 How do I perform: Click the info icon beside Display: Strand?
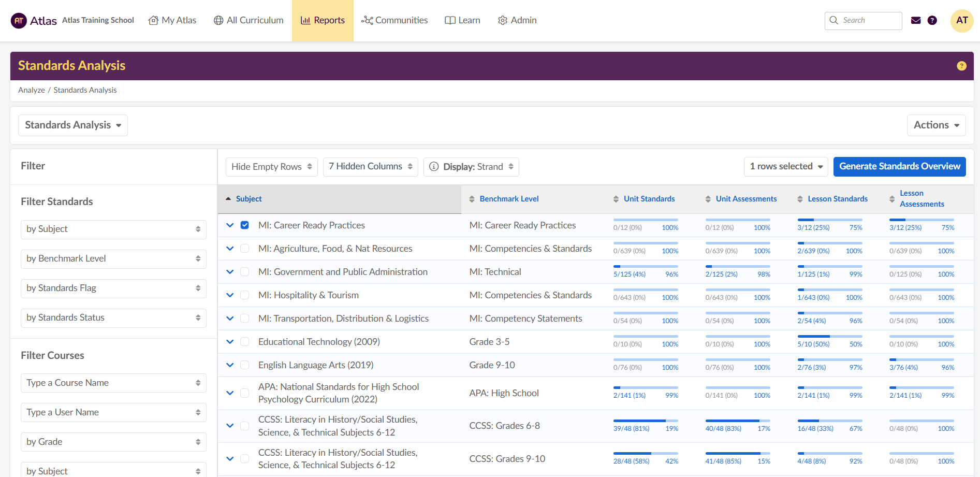434,167
